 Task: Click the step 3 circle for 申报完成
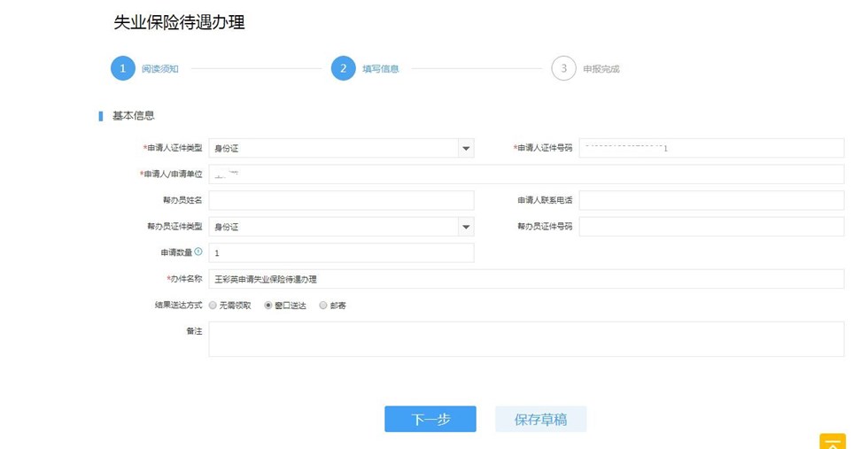(563, 68)
